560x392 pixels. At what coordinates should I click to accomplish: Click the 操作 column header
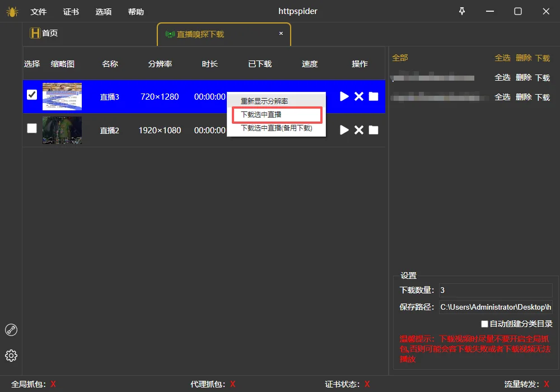tap(360, 64)
